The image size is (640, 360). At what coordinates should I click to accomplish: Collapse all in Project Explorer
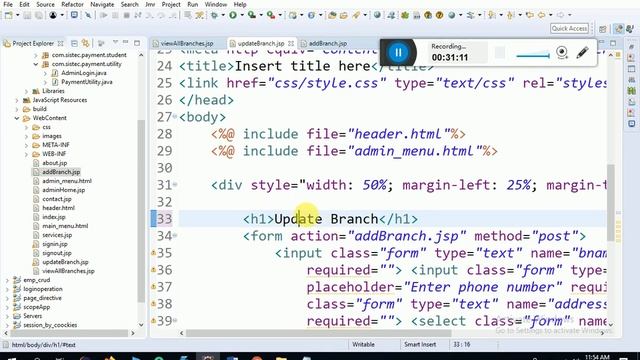74,43
